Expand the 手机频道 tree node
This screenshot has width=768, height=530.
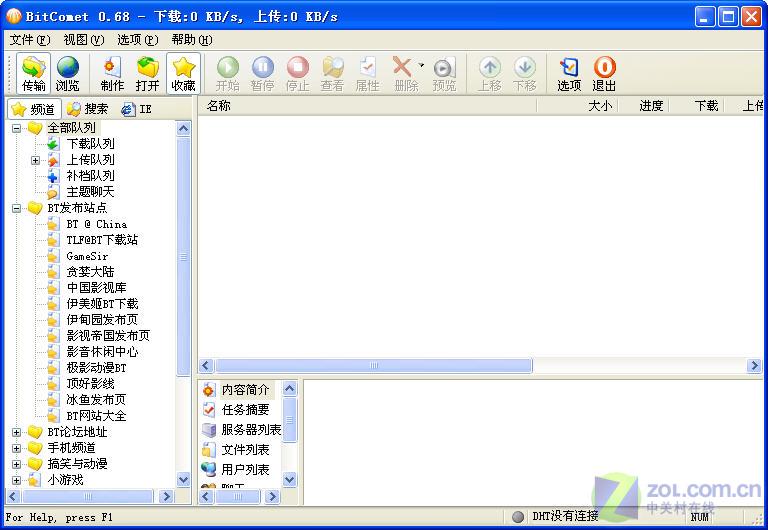coord(16,448)
